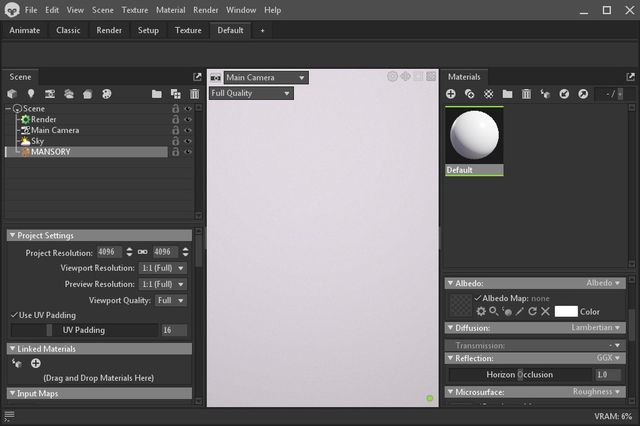
Task: Select the Sky item in scene tree
Action: (38, 141)
